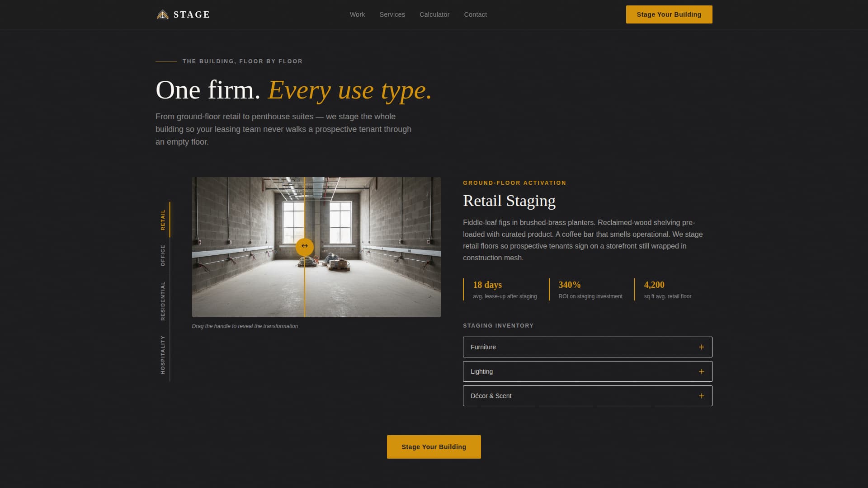Click the plus icon on Décor & Scent
868x488 pixels.
point(701,396)
